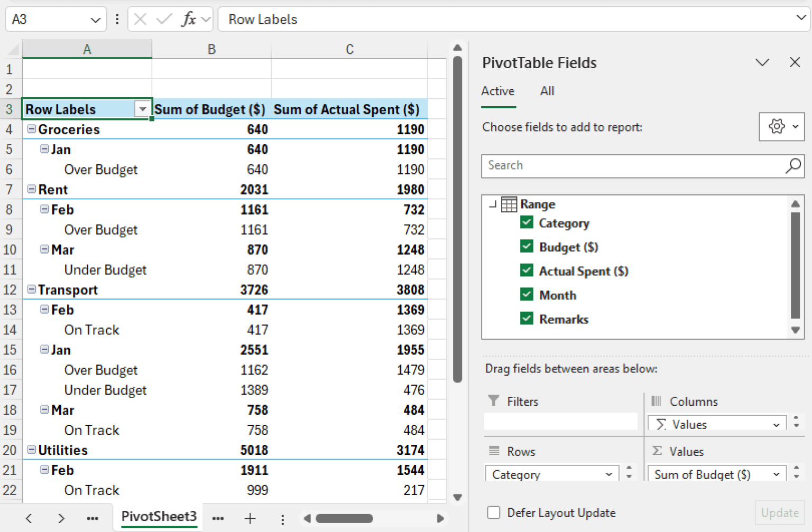
Task: Enable Defer Layout Update
Action: pos(493,512)
